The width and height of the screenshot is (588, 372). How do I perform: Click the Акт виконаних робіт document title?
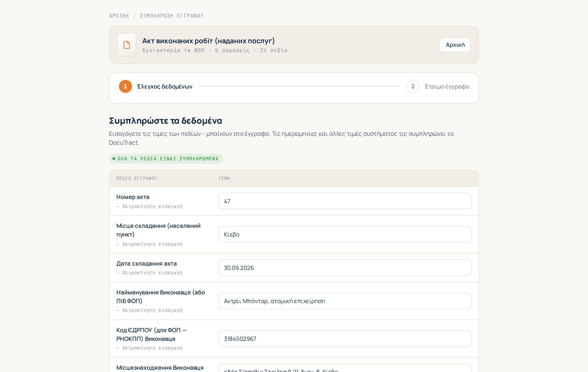click(x=208, y=41)
